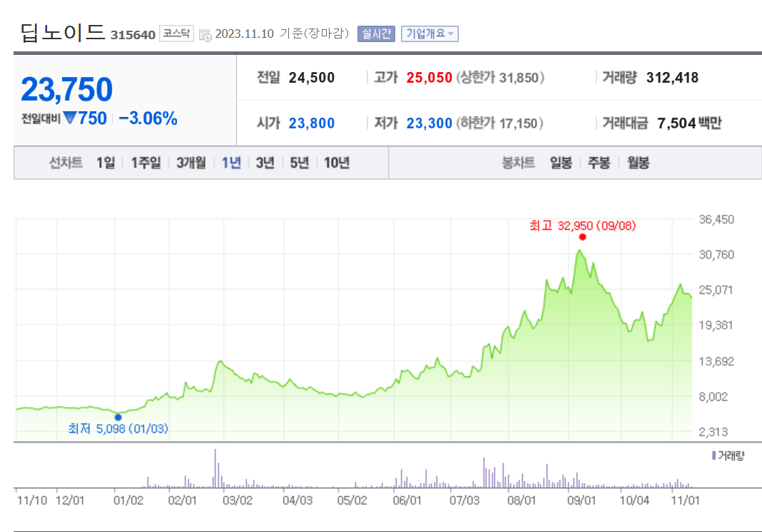Image resolution: width=762 pixels, height=532 pixels.
Task: Click the 09/01 date axis label
Action: tap(581, 501)
